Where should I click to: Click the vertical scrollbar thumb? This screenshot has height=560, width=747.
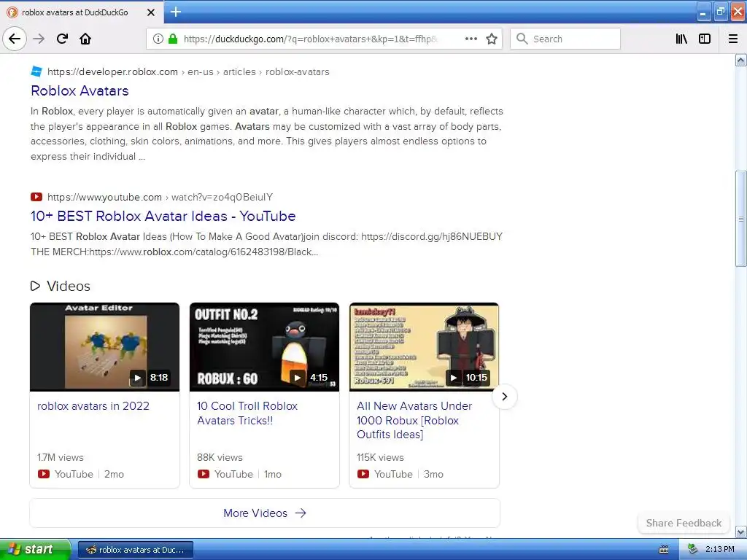(741, 219)
